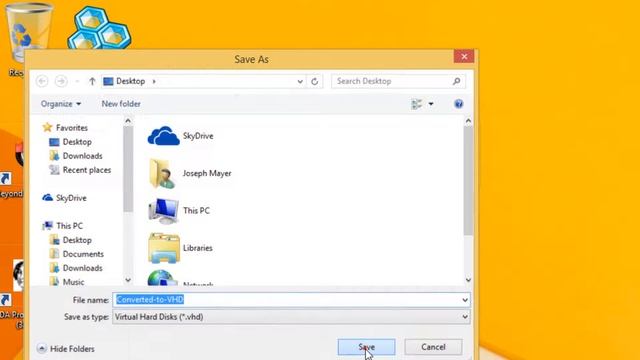640x360 pixels.
Task: Open the Save as type combo box
Action: pyautogui.click(x=291, y=317)
